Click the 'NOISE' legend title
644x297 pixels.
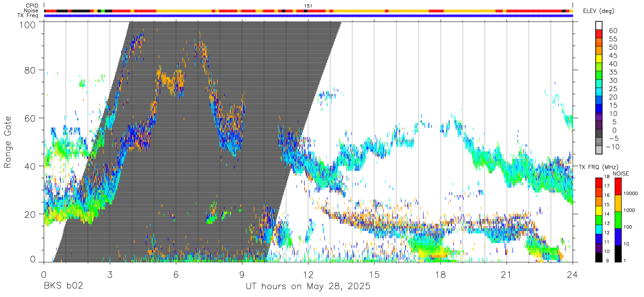click(x=621, y=173)
